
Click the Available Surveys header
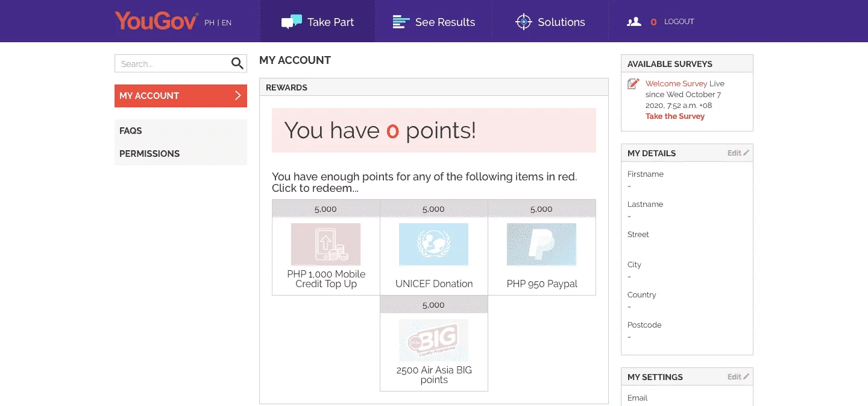tap(687, 63)
